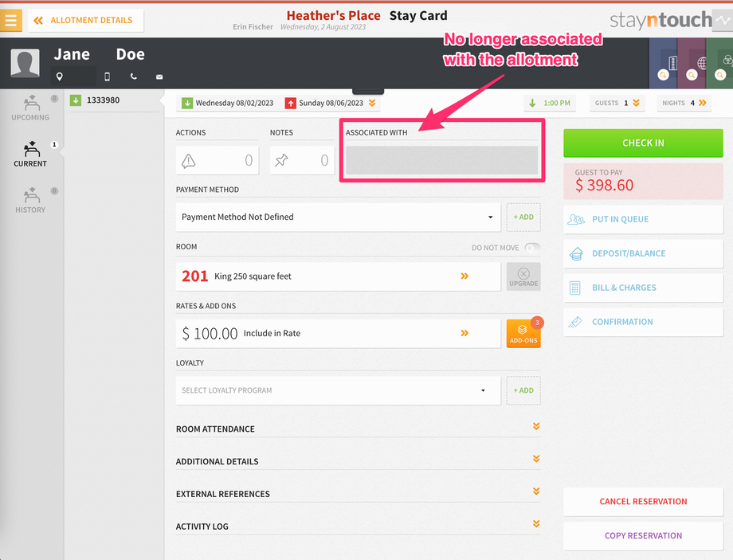Screen dimensions: 733x560
Task: Click the telephone handset icon in guest header
Action: (x=134, y=76)
